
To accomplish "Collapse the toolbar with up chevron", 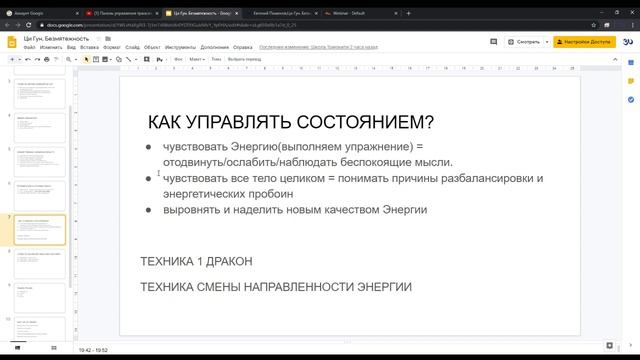I will coord(615,60).
